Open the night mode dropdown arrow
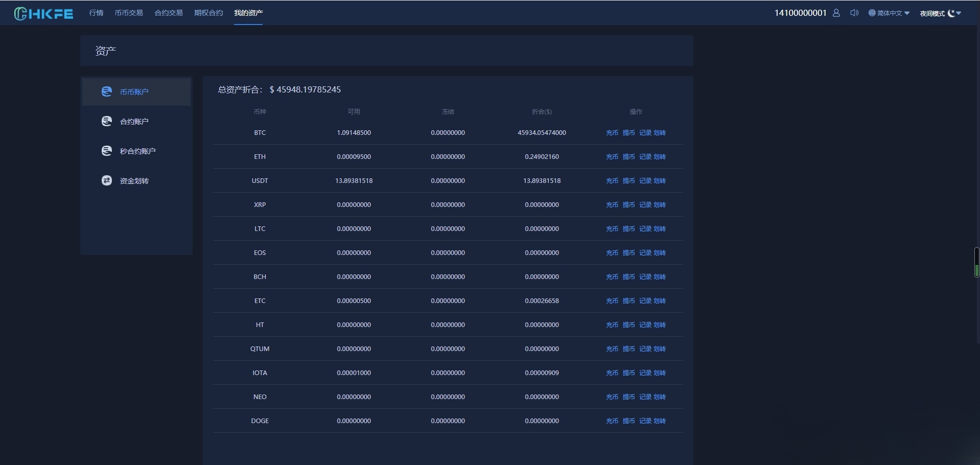 coord(959,14)
